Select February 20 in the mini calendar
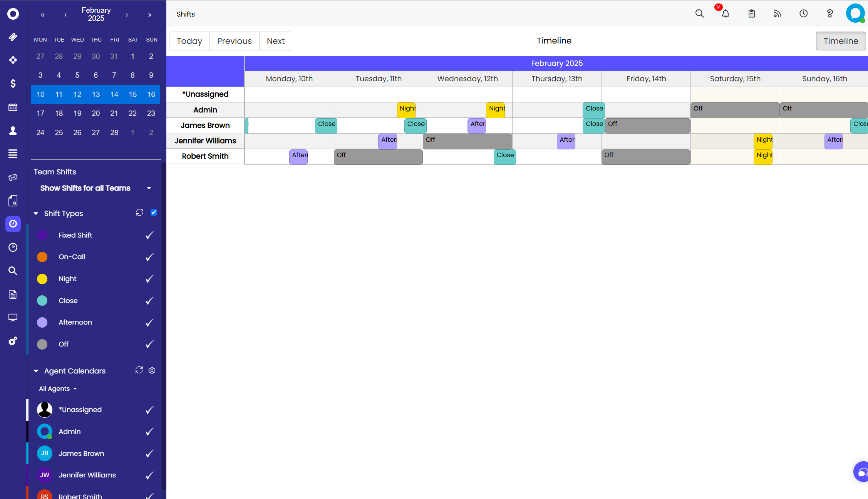Screen dimensions: 868x499 (96, 114)
